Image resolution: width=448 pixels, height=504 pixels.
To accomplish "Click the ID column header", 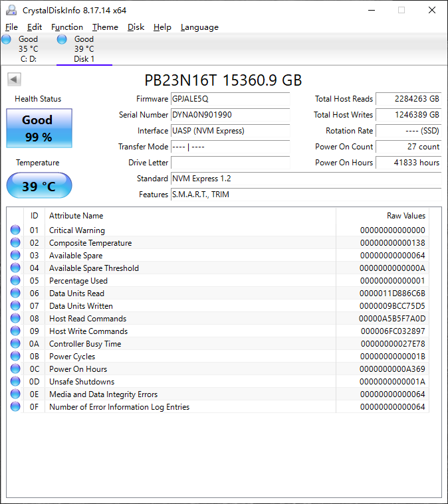I will tap(34, 216).
